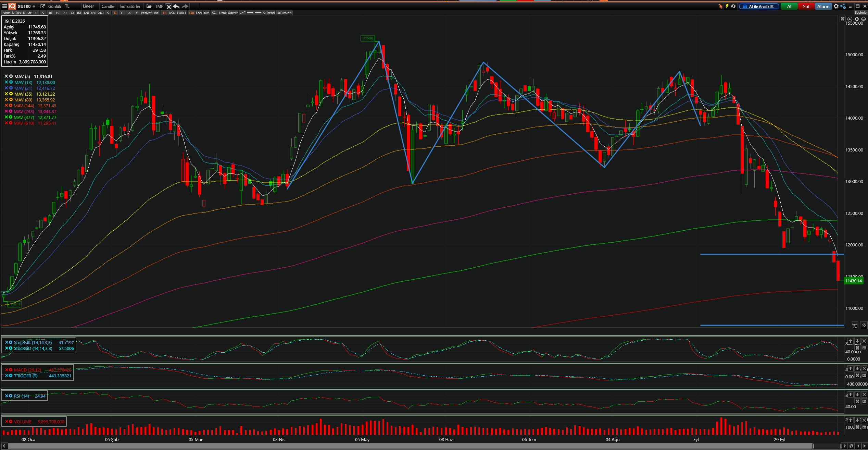Click the delete drawings X icon
868x450 pixels.
coord(168,6)
